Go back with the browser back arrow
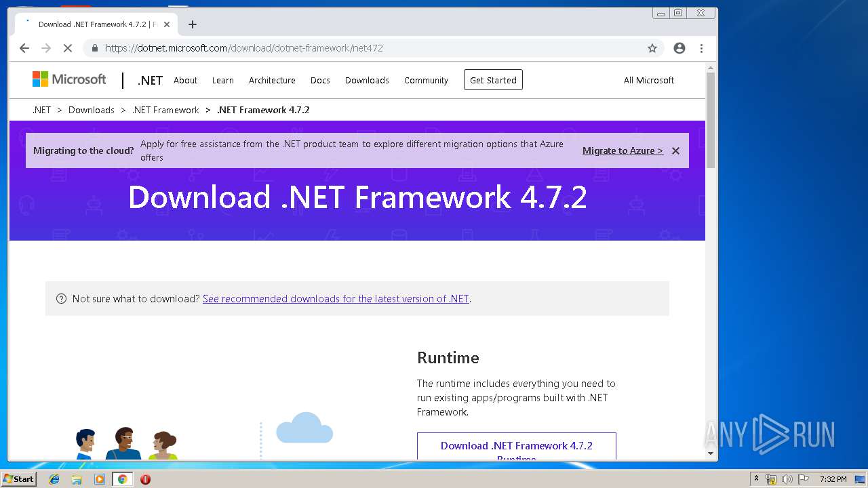868x488 pixels. point(24,48)
